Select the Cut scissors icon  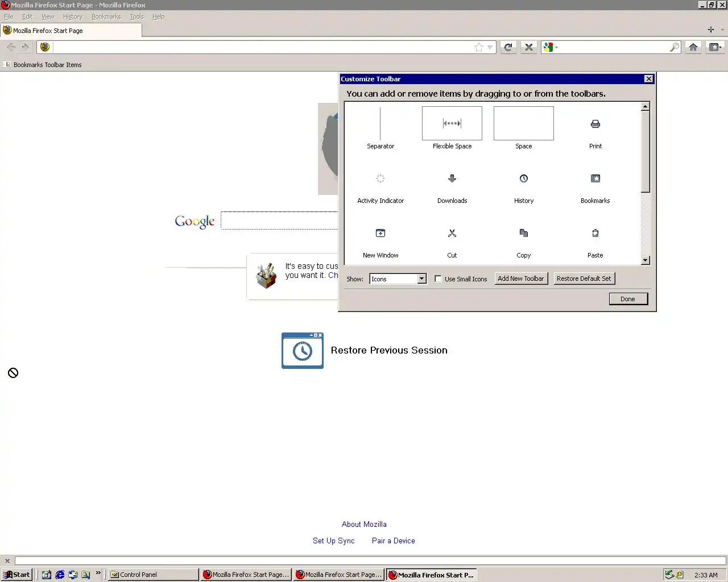pyautogui.click(x=452, y=233)
